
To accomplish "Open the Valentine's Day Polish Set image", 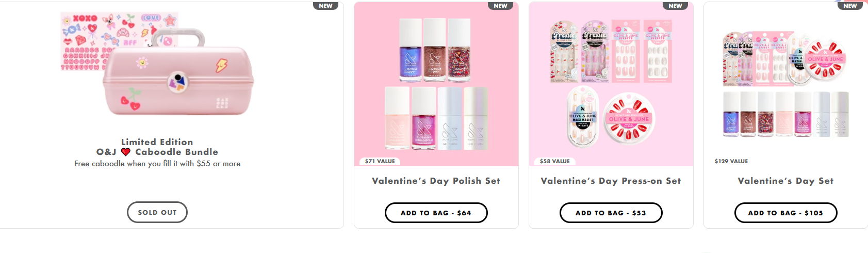I will 436,84.
